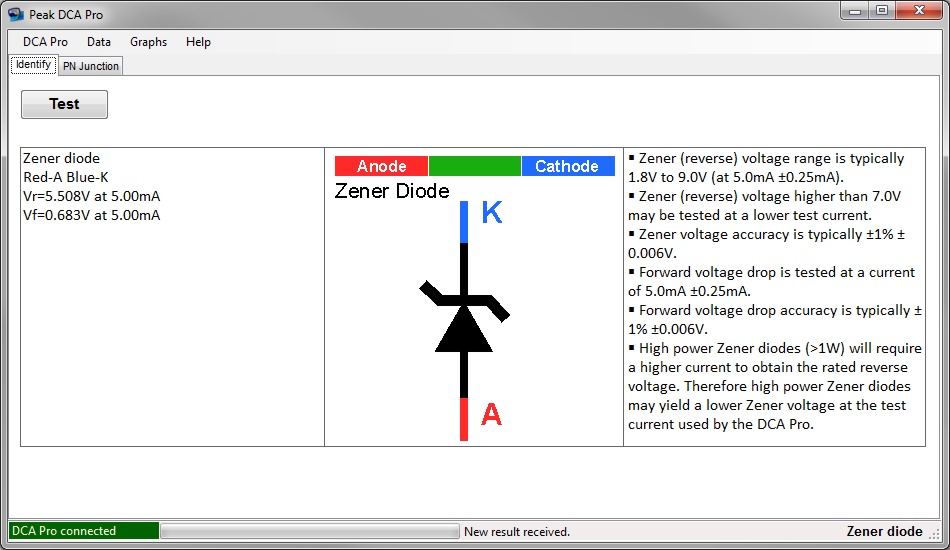The width and height of the screenshot is (950, 550).
Task: Open the Data menu
Action: coord(99,42)
